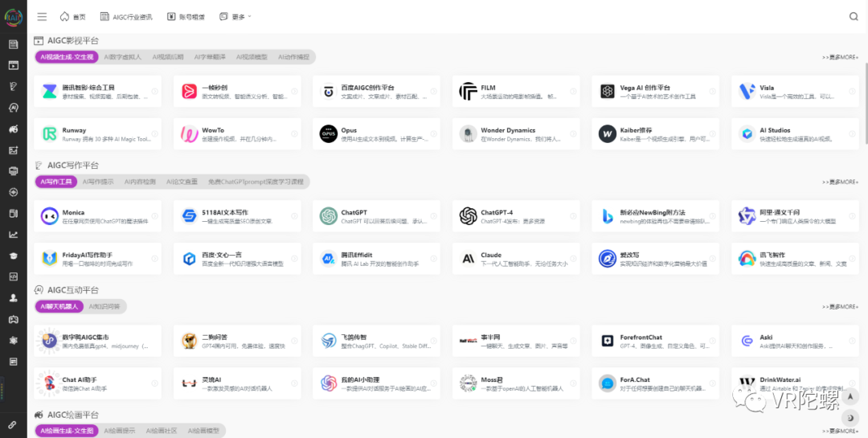Click the site logo in top-left corner

point(13,14)
